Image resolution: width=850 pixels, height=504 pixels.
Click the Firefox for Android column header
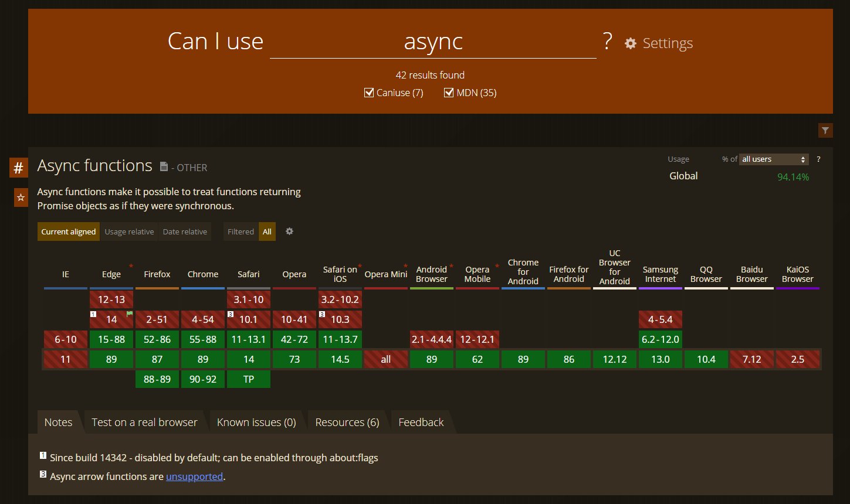click(569, 274)
